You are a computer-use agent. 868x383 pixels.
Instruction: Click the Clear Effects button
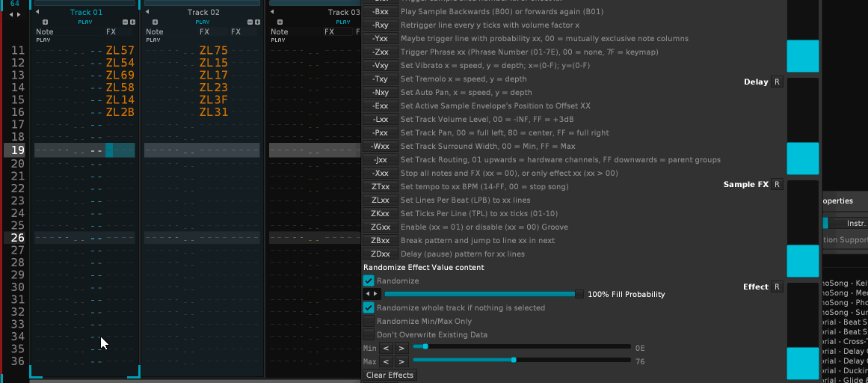coord(390,375)
